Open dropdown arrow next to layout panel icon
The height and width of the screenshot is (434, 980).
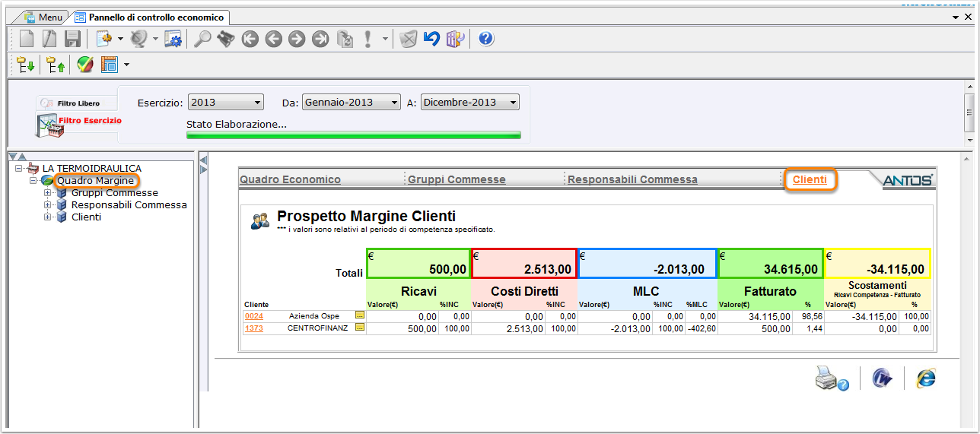point(126,65)
